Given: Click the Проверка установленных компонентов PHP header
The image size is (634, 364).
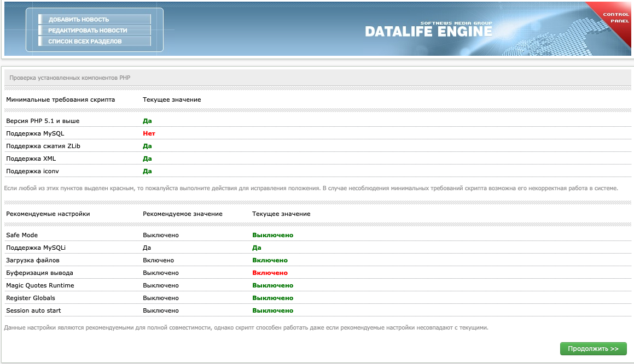Looking at the screenshot, I should (69, 78).
